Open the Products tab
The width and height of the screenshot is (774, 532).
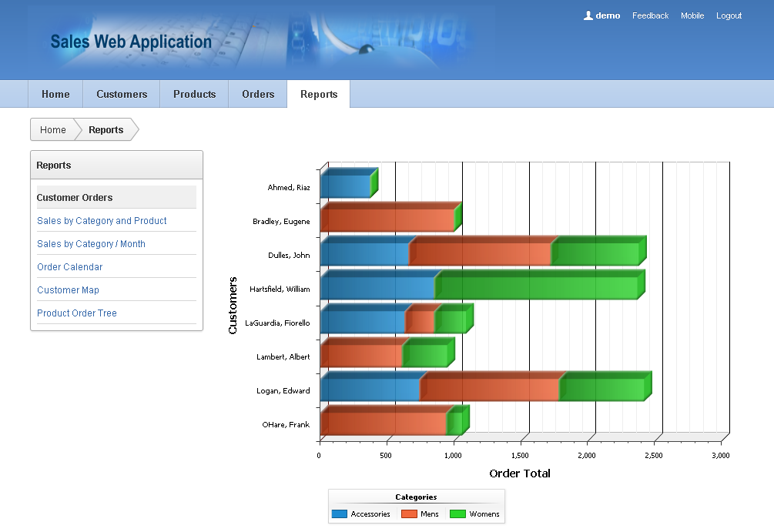195,94
